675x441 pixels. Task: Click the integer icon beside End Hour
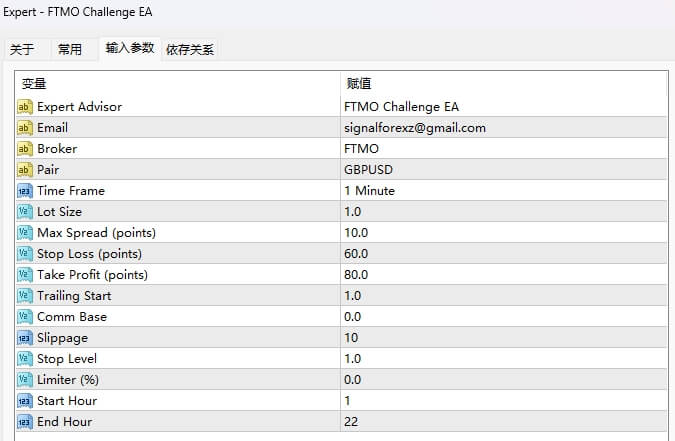coord(25,422)
